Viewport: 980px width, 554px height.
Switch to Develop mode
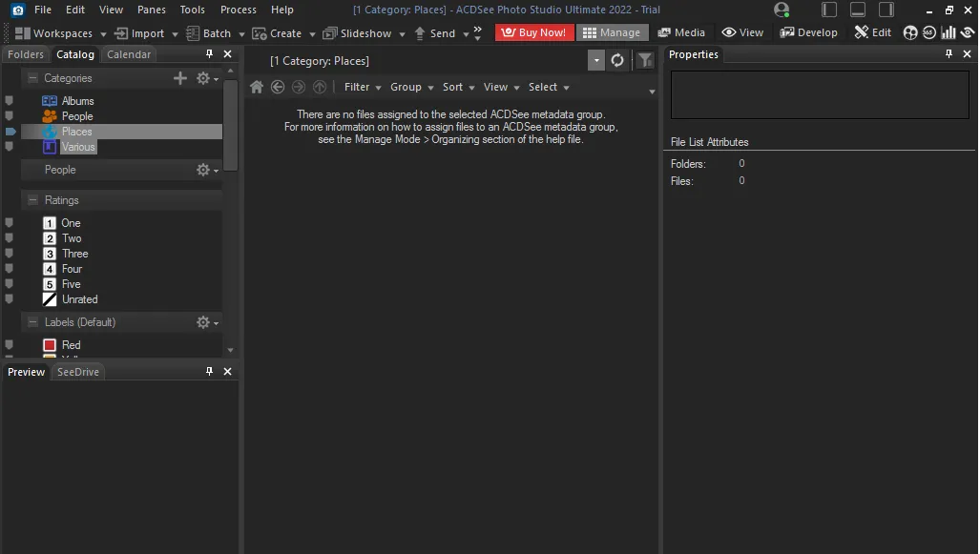809,32
